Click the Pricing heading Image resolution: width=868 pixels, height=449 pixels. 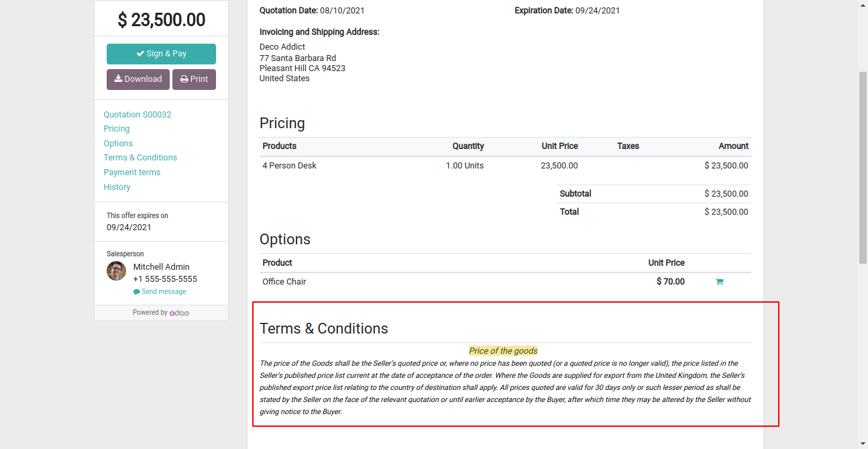[282, 123]
